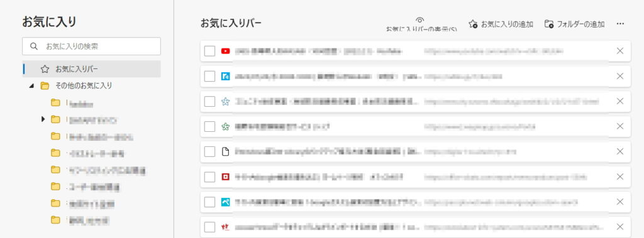Image resolution: width=644 pixels, height=238 pixels.
Task: Click the eye icon showing favorites bar
Action: point(419,20)
